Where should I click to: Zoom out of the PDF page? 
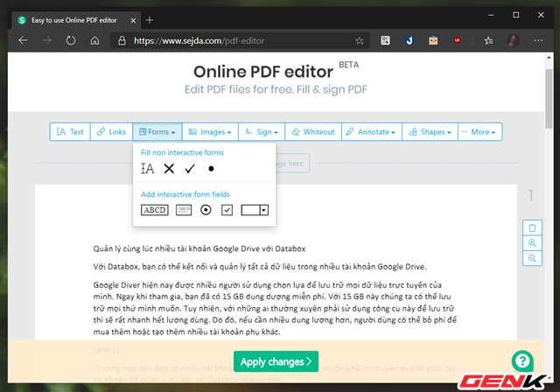[532, 258]
